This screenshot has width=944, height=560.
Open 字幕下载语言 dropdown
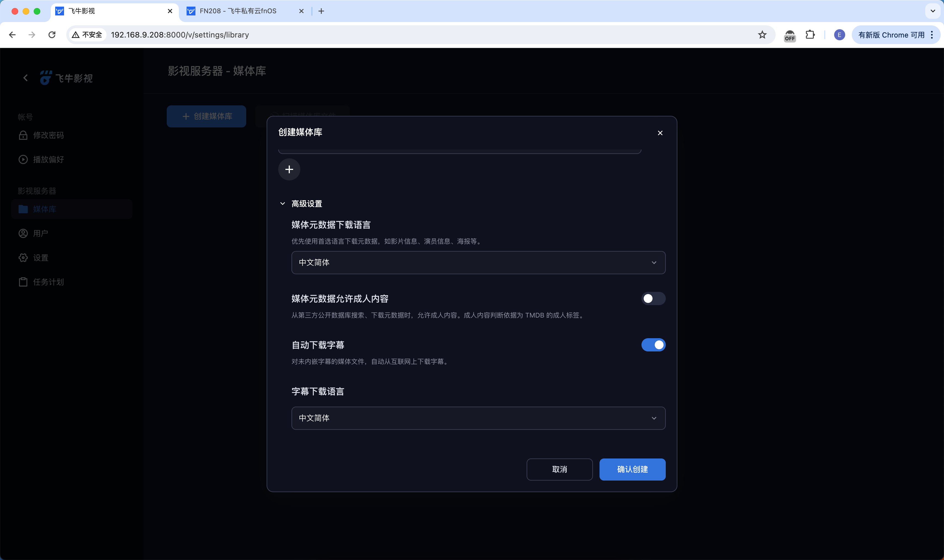(478, 418)
